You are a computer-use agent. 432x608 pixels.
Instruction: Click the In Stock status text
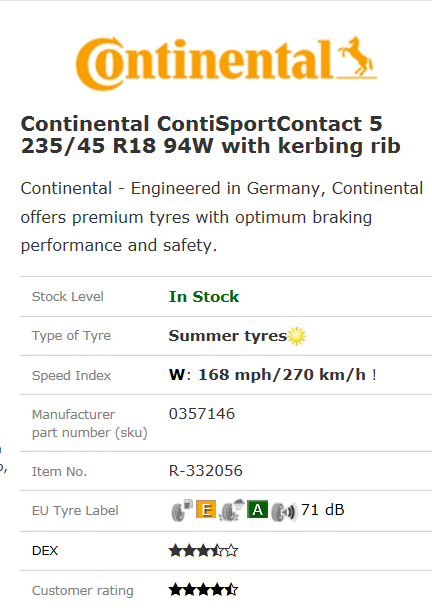pos(204,297)
